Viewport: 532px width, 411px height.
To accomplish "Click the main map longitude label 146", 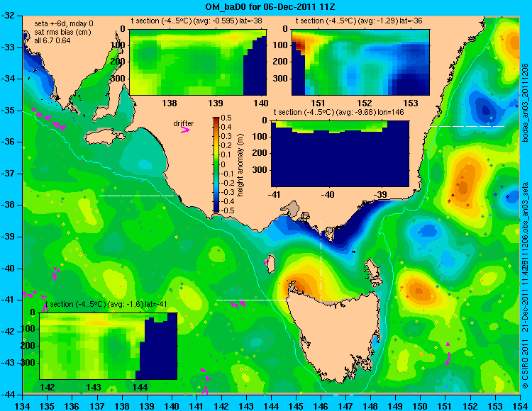I will coord(321,405).
